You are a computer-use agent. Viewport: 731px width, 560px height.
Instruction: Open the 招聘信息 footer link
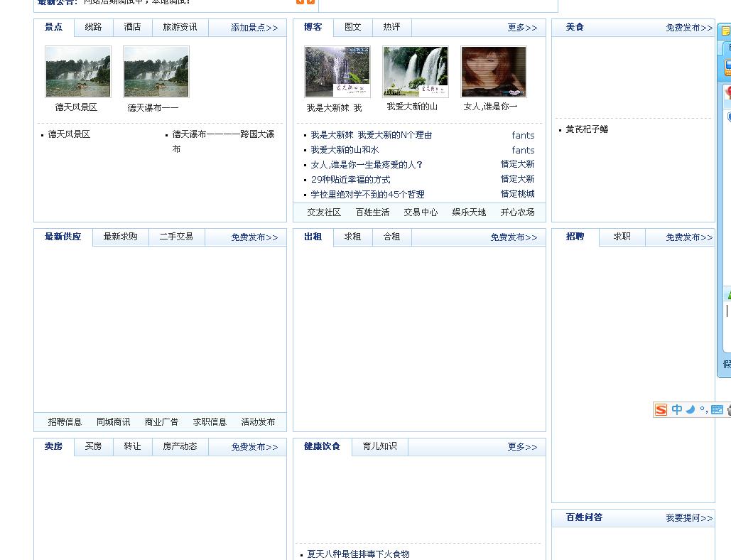65,422
